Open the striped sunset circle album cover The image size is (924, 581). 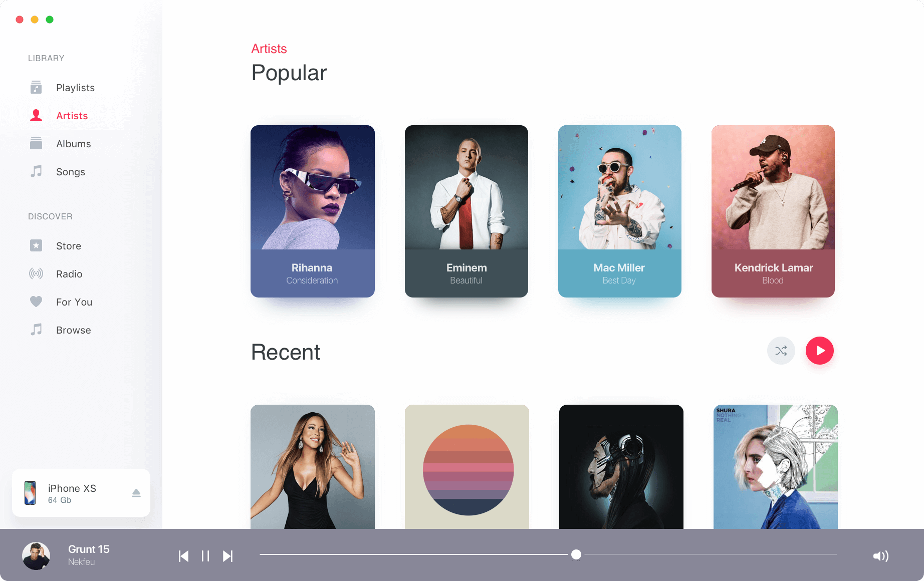pyautogui.click(x=467, y=467)
